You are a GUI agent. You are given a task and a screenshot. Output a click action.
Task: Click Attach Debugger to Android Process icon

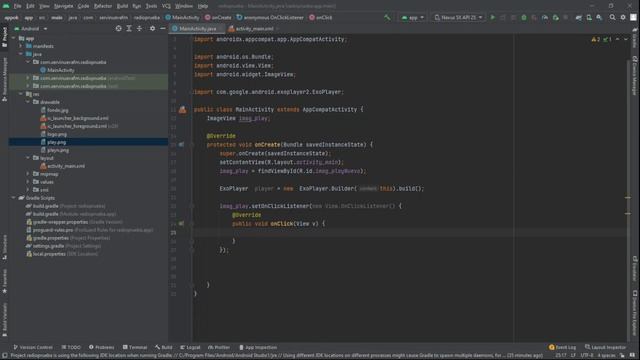point(556,18)
